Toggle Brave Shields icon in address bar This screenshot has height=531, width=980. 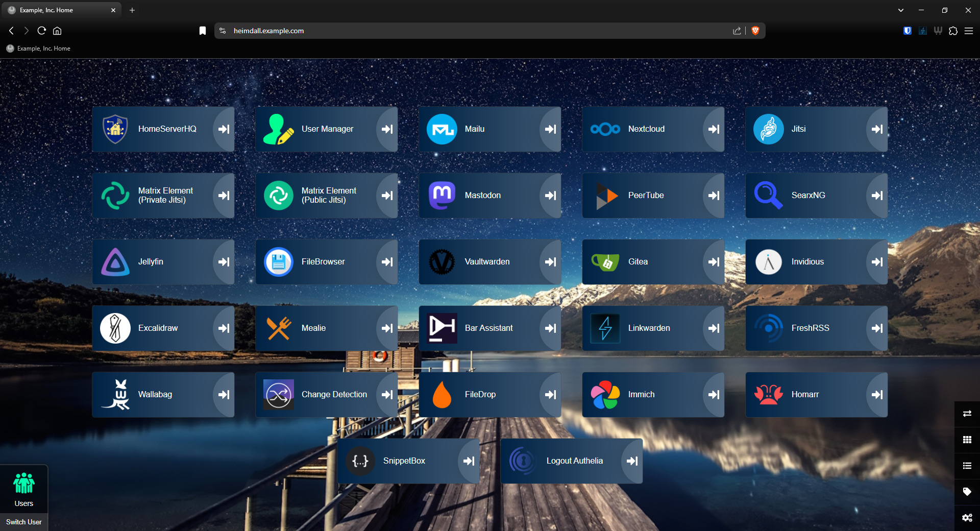755,31
